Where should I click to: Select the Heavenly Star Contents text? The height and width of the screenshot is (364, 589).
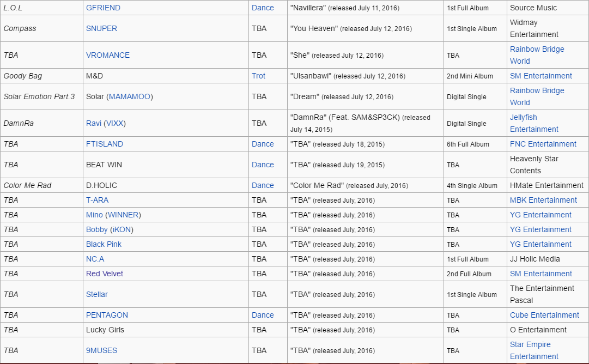[x=534, y=165]
